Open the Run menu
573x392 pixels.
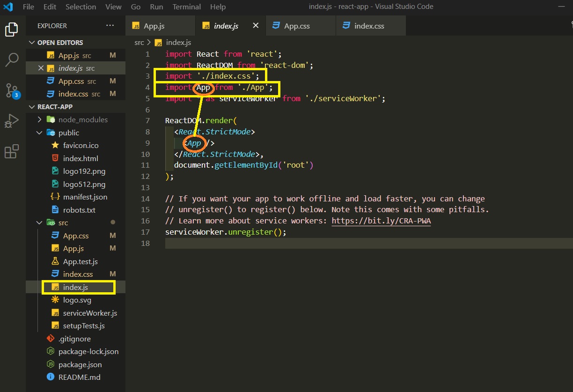coord(157,7)
